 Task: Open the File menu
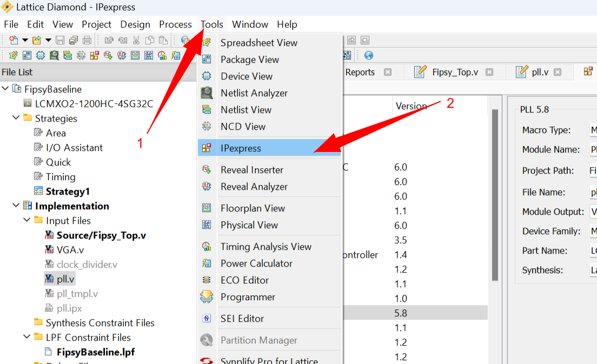coord(11,24)
